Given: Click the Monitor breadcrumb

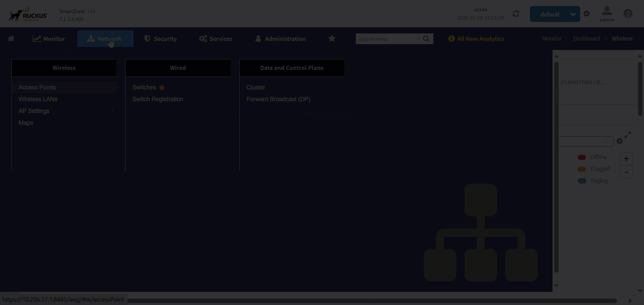Looking at the screenshot, I should point(552,38).
